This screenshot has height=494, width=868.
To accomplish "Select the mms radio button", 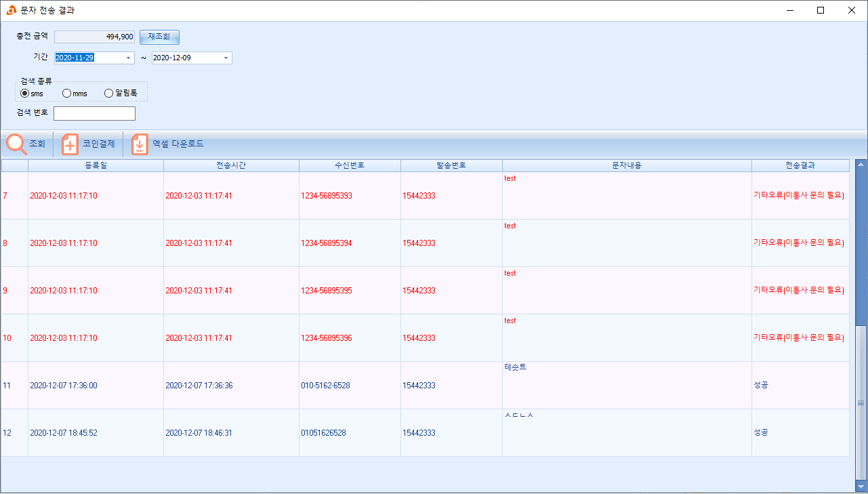I will (x=66, y=94).
